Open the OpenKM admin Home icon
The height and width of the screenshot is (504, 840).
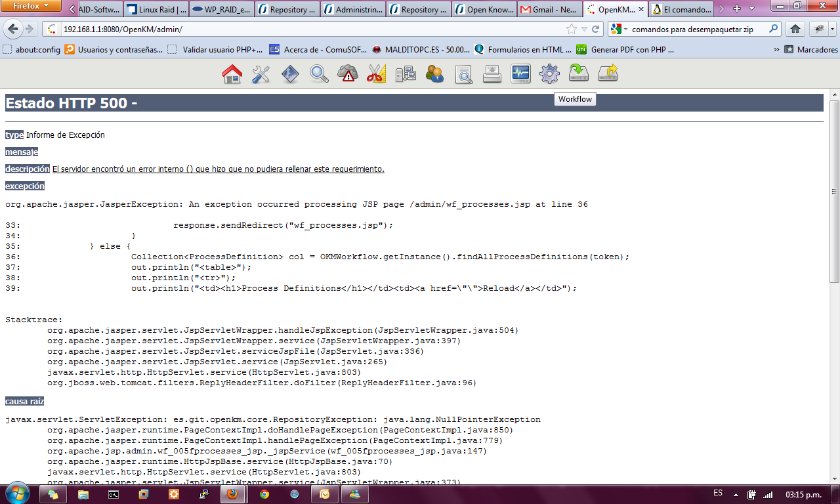(x=233, y=73)
